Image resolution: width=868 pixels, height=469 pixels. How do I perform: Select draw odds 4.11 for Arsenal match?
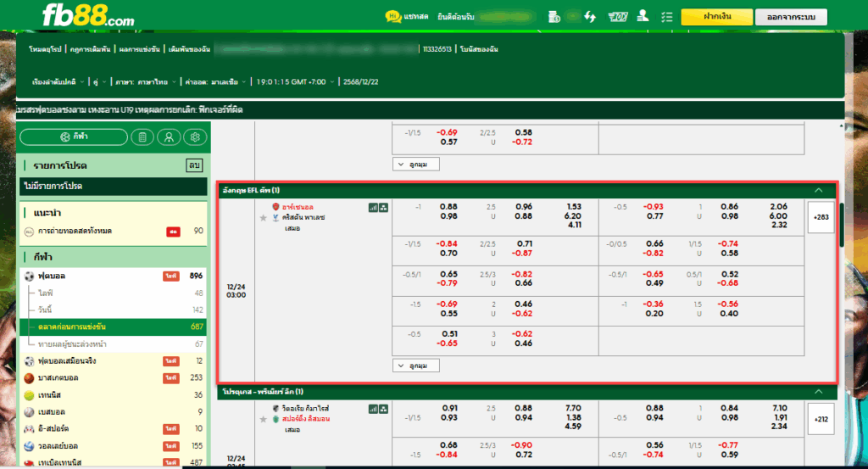point(574,226)
